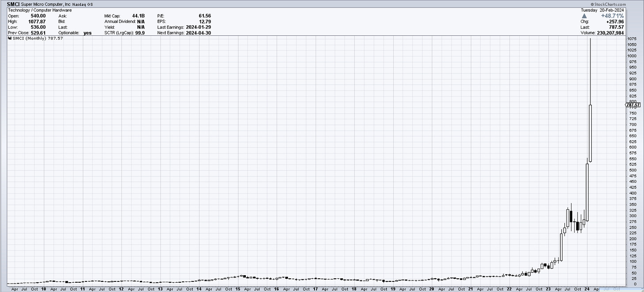
Task: Click the year 24 label on time axis
Action: 587,288
